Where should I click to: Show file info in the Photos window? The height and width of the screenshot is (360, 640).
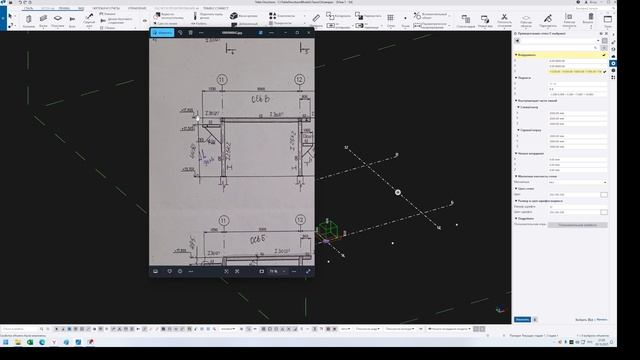click(x=180, y=271)
